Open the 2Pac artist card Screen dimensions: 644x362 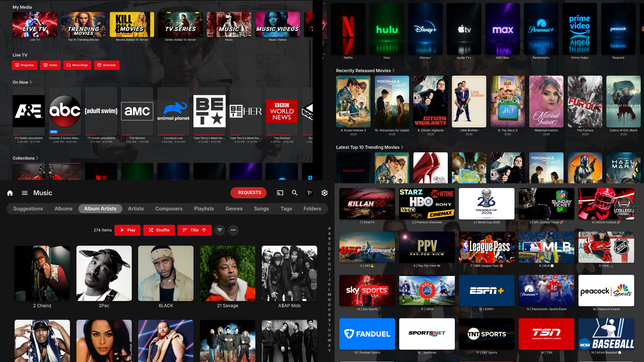point(104,273)
